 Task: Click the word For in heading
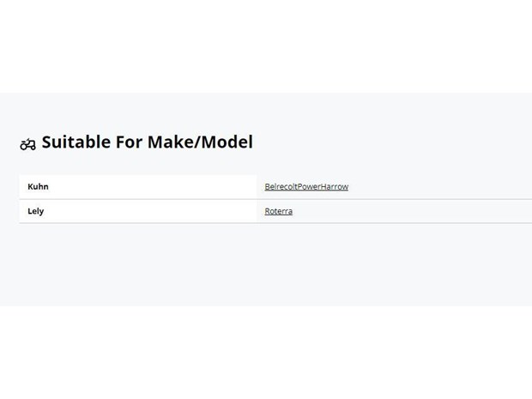point(129,142)
